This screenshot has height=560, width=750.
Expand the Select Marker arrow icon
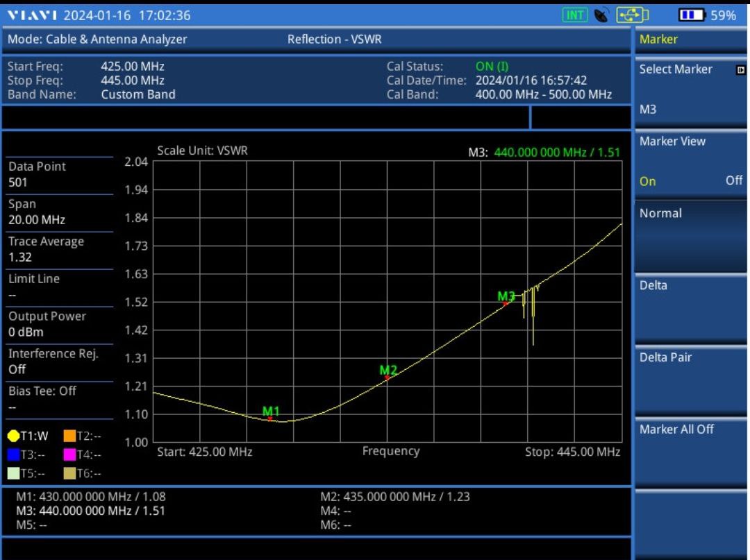(740, 69)
